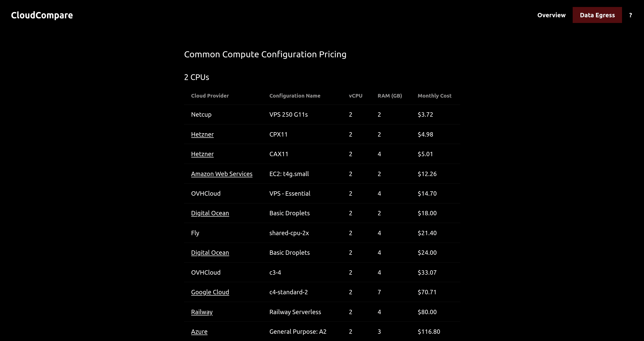This screenshot has width=644, height=341.
Task: Click the Azure provider link
Action: 199,331
